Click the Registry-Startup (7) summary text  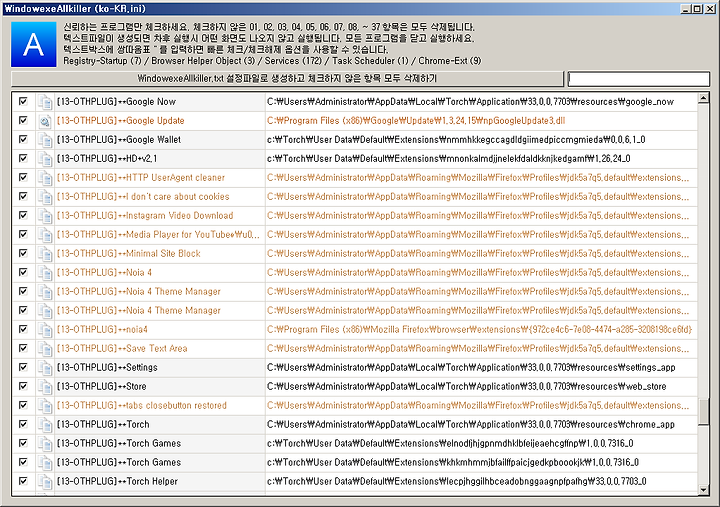[102, 61]
